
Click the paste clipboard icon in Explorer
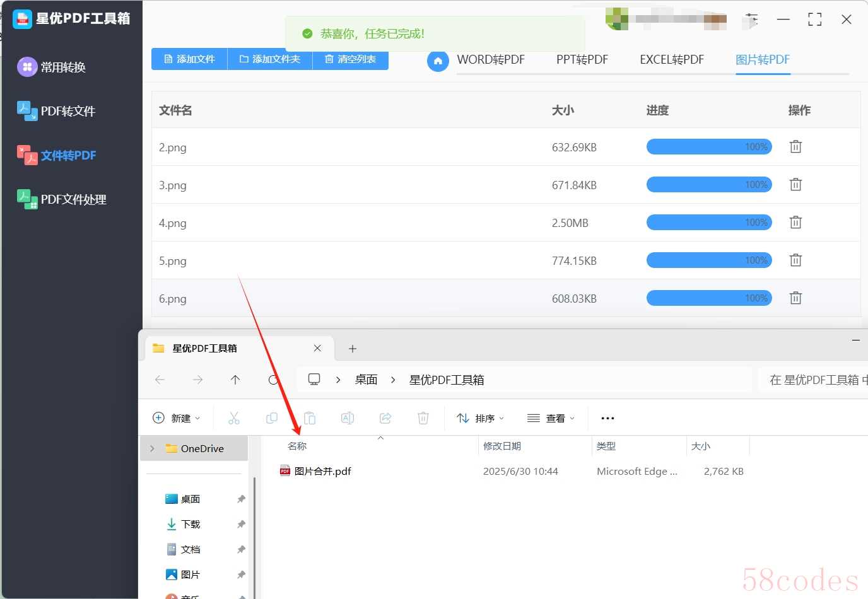click(310, 418)
